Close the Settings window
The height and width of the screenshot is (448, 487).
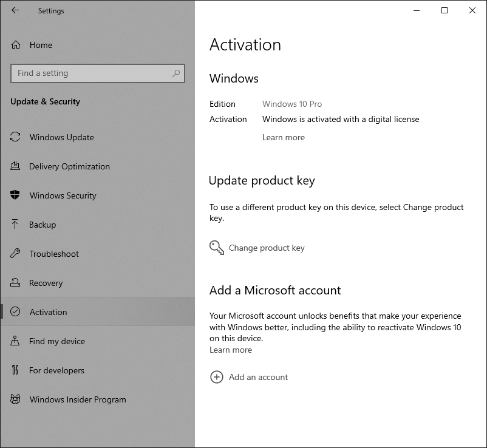472,10
